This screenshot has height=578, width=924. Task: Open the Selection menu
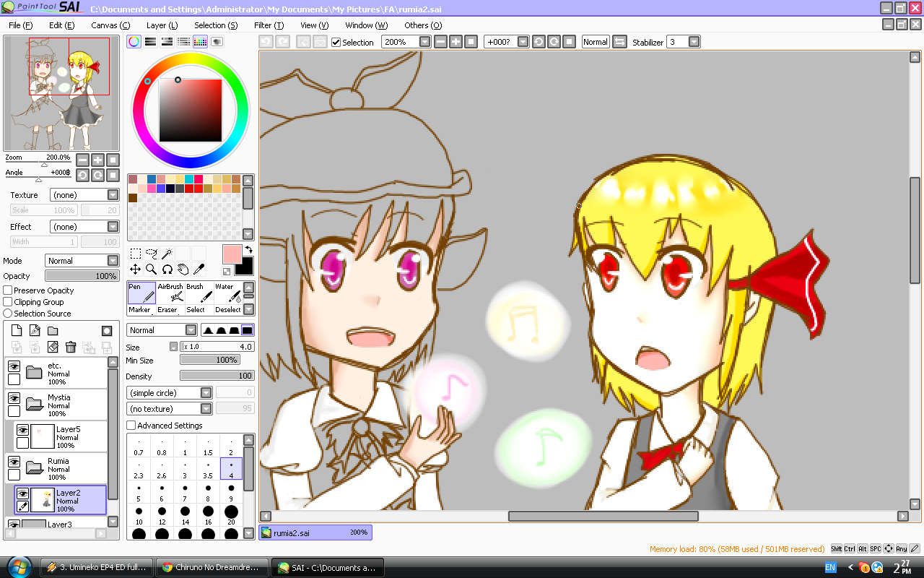tap(216, 25)
